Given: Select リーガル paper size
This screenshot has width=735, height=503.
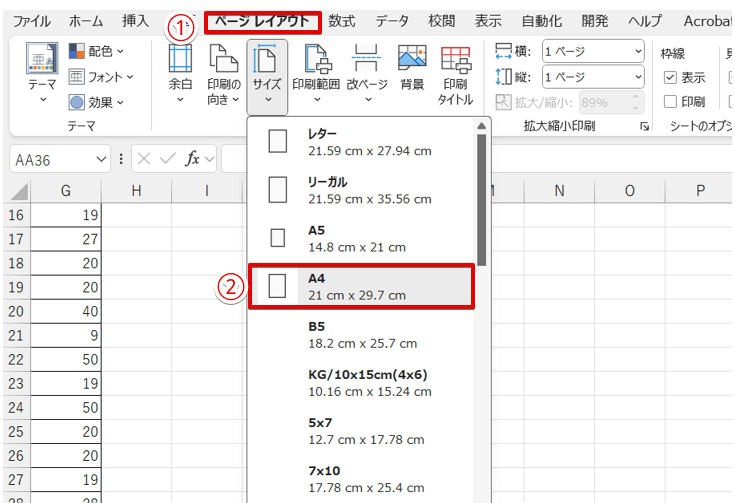Looking at the screenshot, I should click(361, 190).
